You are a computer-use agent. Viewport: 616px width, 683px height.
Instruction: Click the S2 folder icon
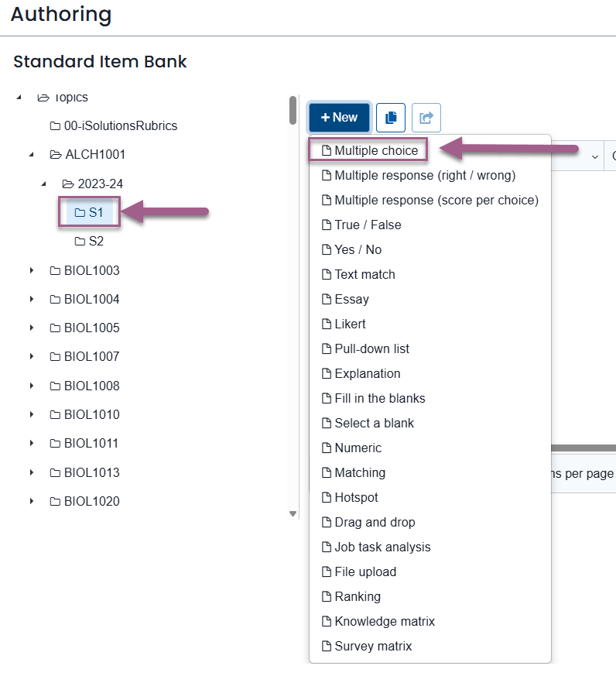(80, 242)
